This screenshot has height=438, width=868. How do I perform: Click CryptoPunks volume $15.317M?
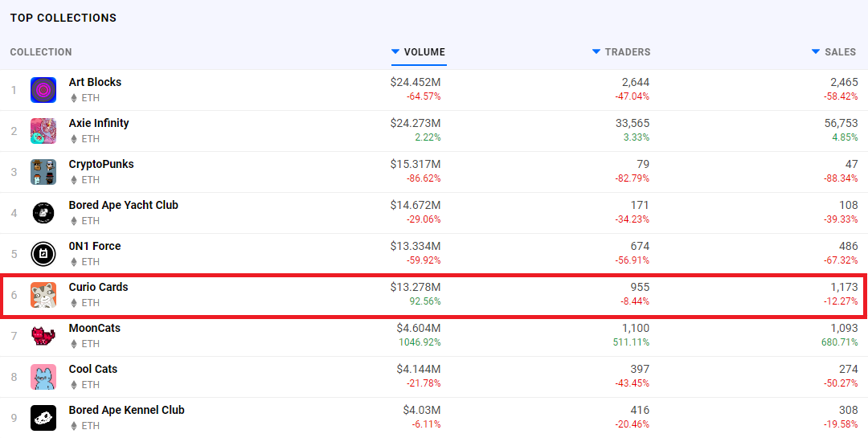416,165
